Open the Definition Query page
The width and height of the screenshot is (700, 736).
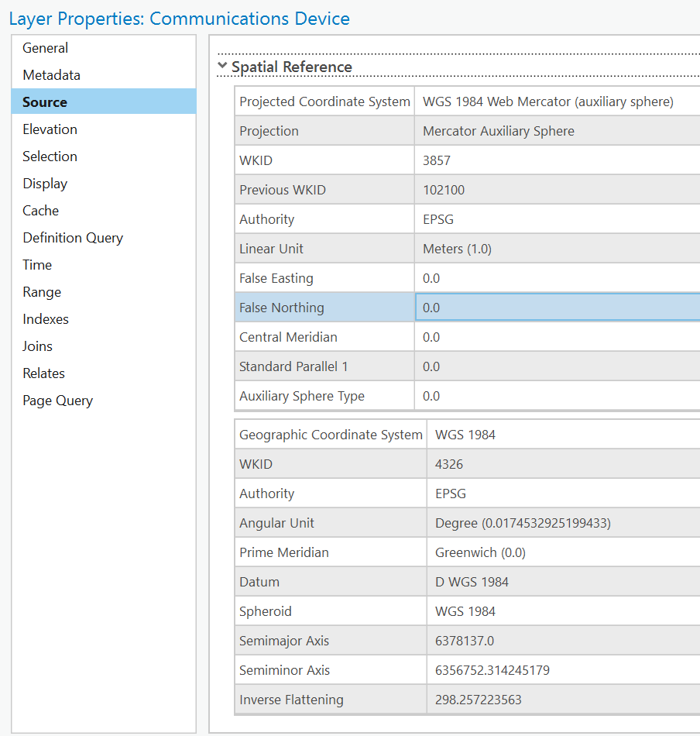point(73,237)
